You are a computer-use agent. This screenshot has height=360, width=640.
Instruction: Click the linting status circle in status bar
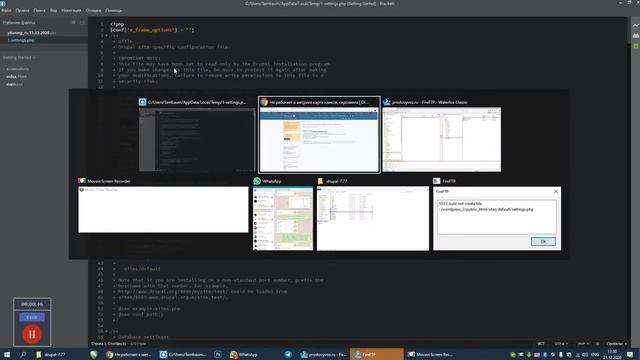coord(598,344)
